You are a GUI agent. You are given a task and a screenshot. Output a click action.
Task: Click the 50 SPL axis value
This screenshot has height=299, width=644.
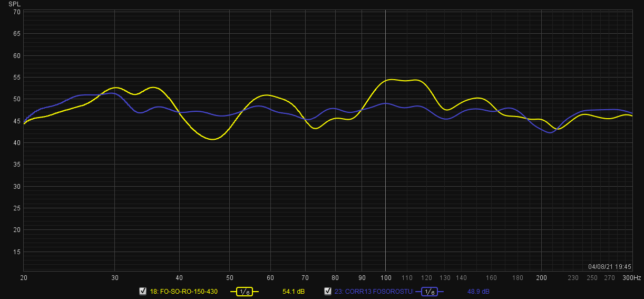[x=17, y=99]
